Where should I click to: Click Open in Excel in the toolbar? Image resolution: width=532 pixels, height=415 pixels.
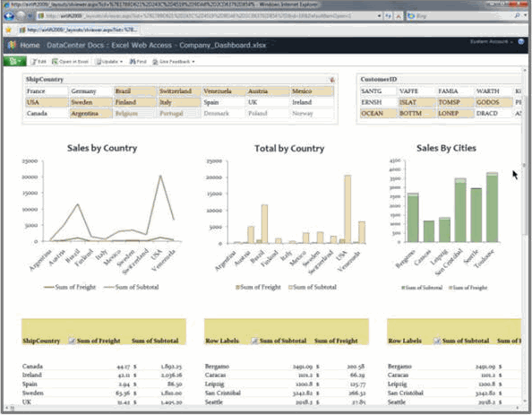click(70, 62)
